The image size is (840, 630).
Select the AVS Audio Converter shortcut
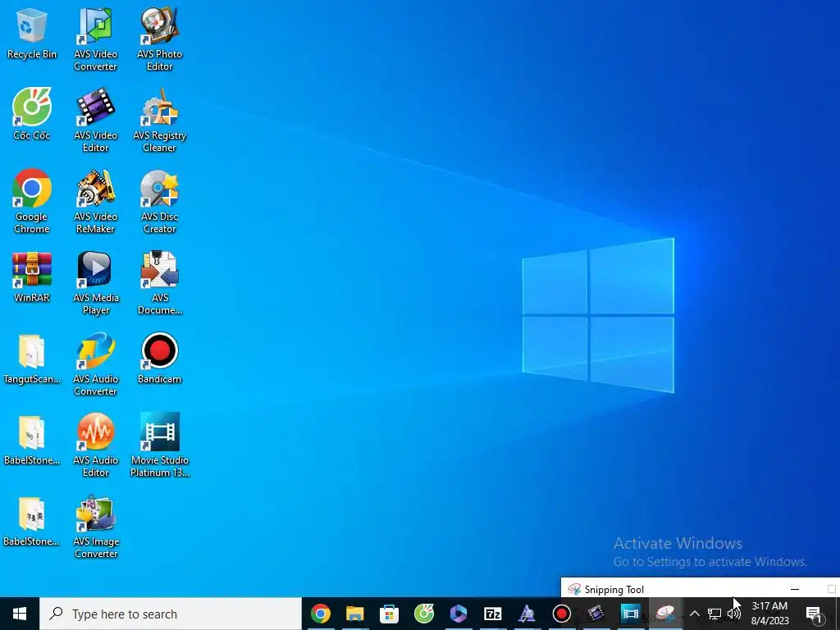tap(95, 364)
